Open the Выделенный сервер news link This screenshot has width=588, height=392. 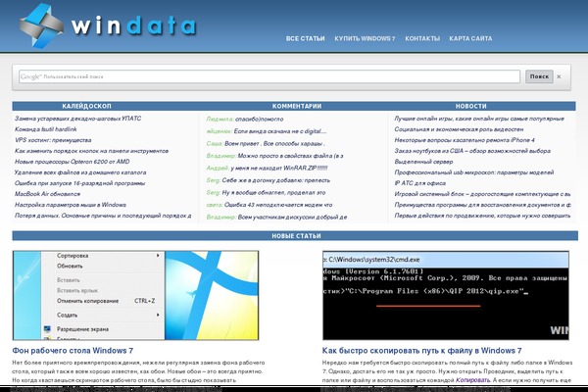point(423,162)
